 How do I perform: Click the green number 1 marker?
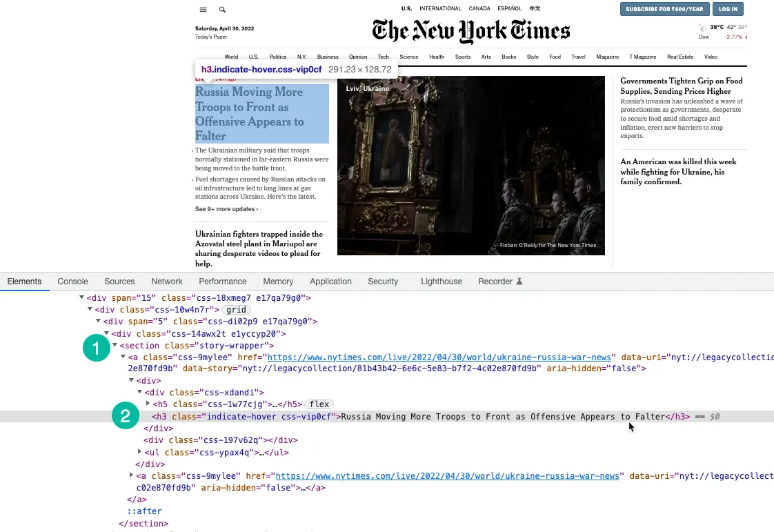[x=96, y=348]
